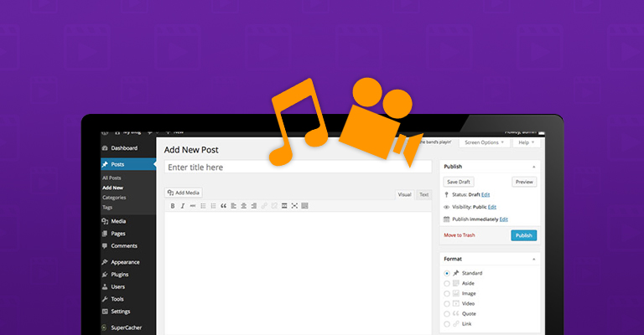Click the Users person icon
This screenshot has height=335, width=644.
tap(105, 286)
